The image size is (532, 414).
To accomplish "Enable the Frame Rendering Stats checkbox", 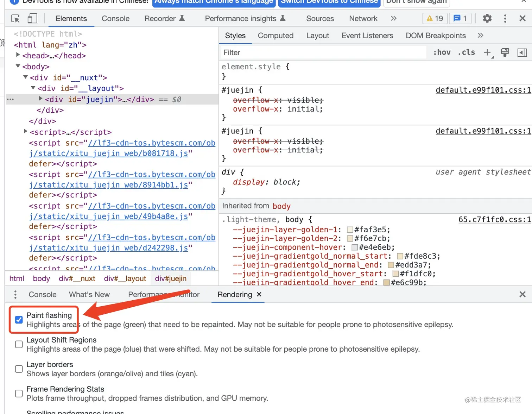I will [19, 394].
